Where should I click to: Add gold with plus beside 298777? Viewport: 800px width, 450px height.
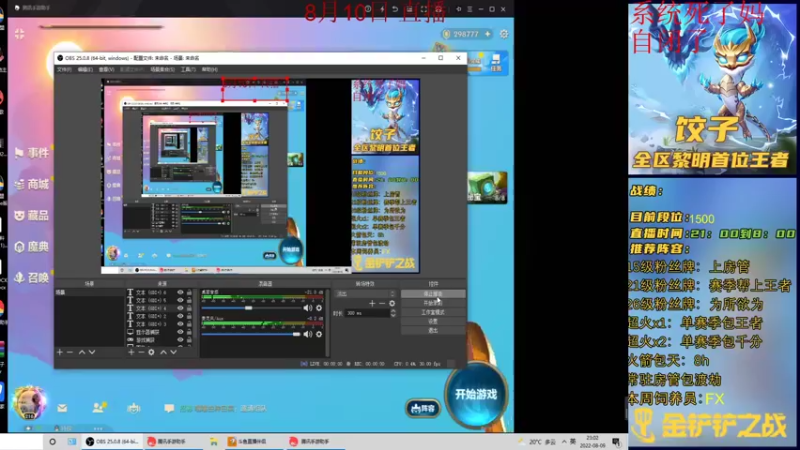pos(488,34)
